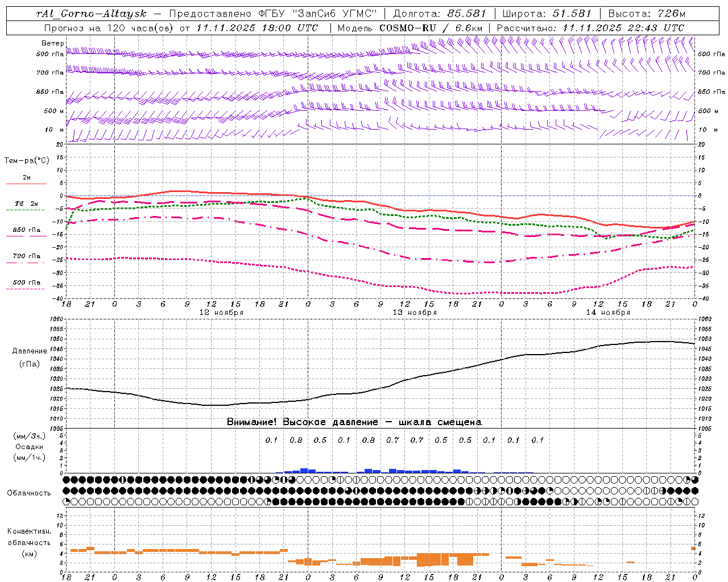Click the warning Внимание! Высокое давление – шкала смещена

click(x=354, y=422)
